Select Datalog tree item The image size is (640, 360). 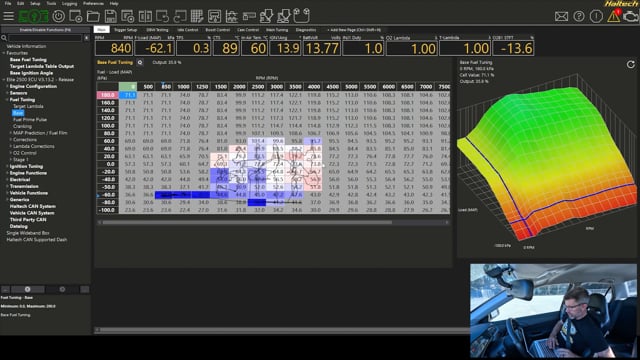[19, 227]
